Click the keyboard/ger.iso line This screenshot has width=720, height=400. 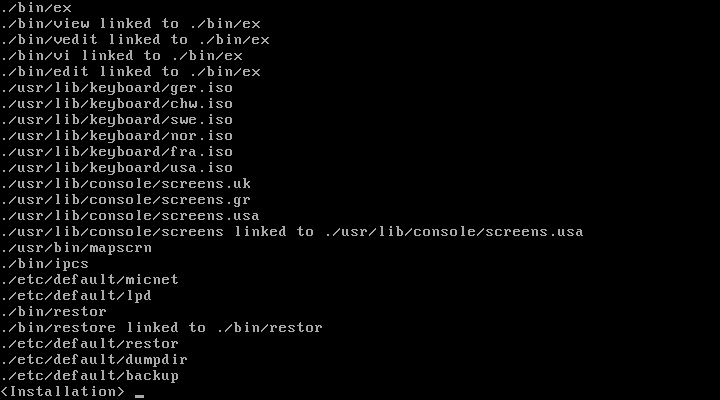coord(117,87)
